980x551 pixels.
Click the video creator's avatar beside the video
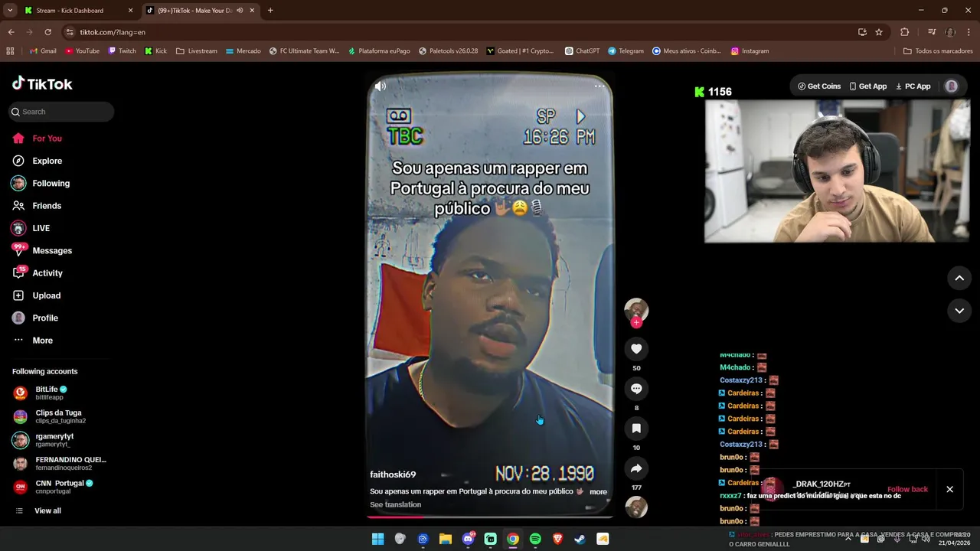pyautogui.click(x=636, y=310)
